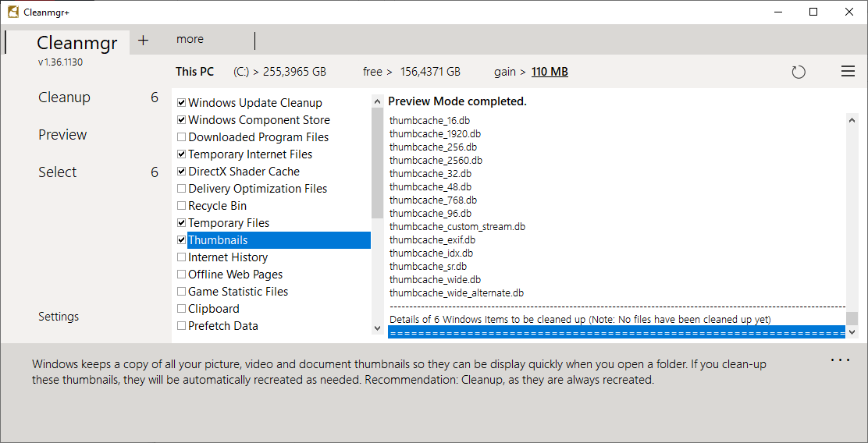
Task: Click the item list scroll down arrow
Action: 377,328
